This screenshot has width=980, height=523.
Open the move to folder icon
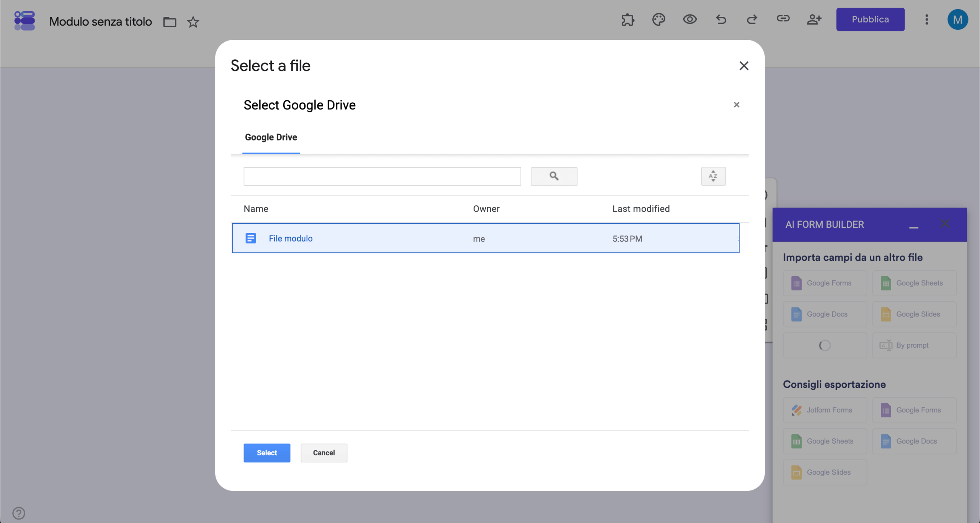[x=170, y=22]
